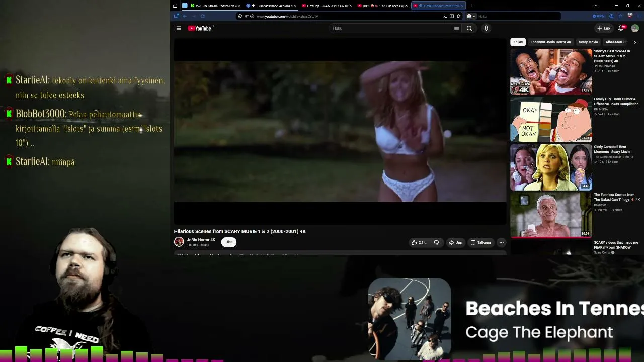The width and height of the screenshot is (644, 362).
Task: Open Naked Gun Trilogy video thumbnail
Action: [x=551, y=215]
